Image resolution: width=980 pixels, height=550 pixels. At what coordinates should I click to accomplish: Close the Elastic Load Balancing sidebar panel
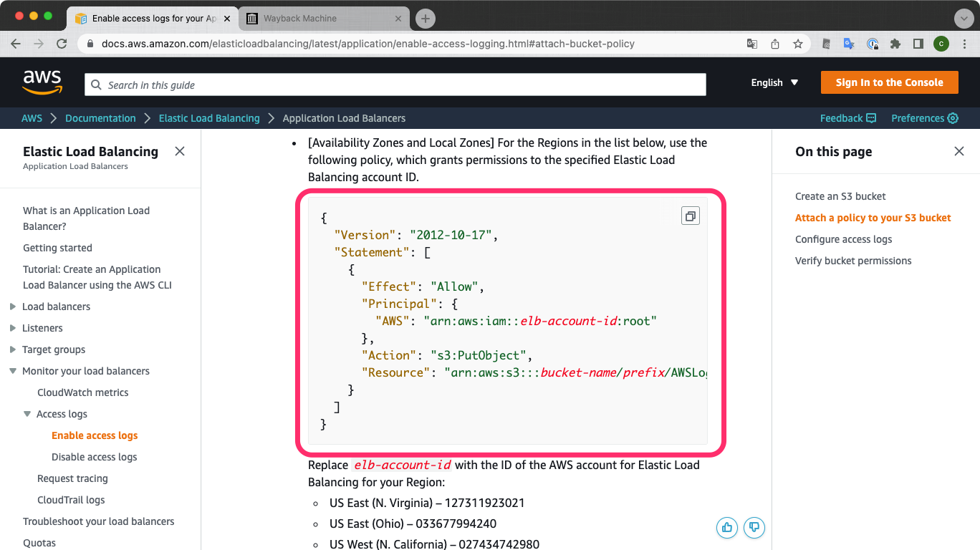pyautogui.click(x=179, y=151)
